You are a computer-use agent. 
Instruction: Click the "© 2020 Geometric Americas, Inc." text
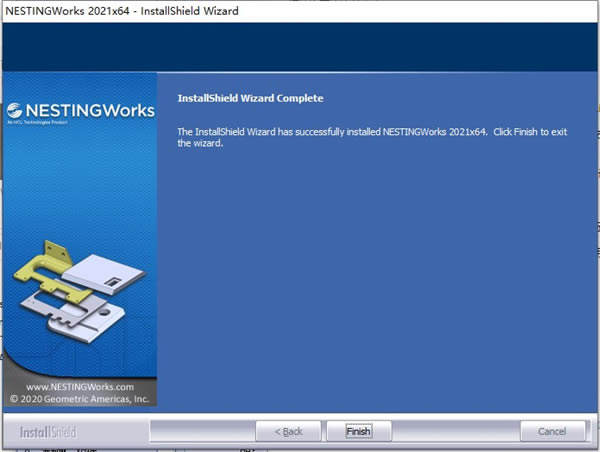pos(79,399)
